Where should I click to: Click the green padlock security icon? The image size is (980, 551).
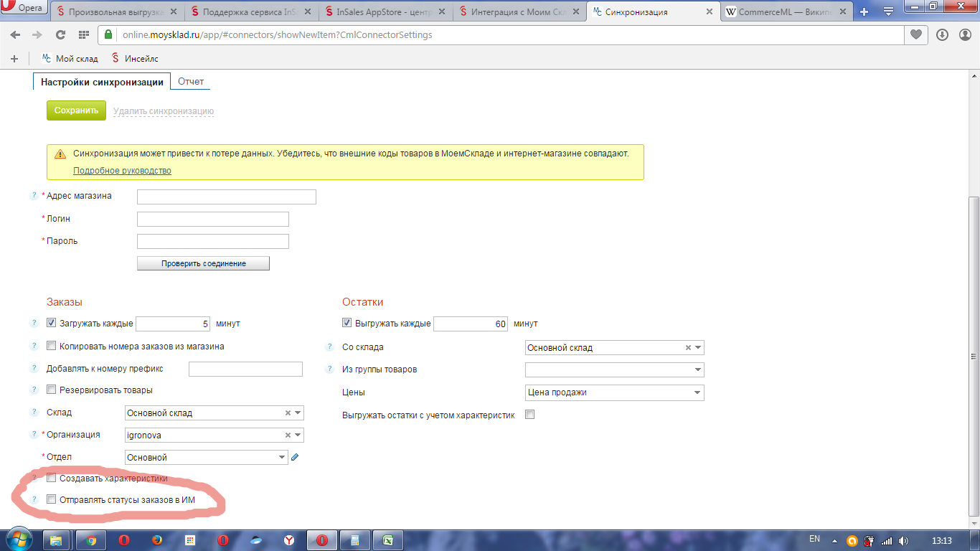(108, 34)
